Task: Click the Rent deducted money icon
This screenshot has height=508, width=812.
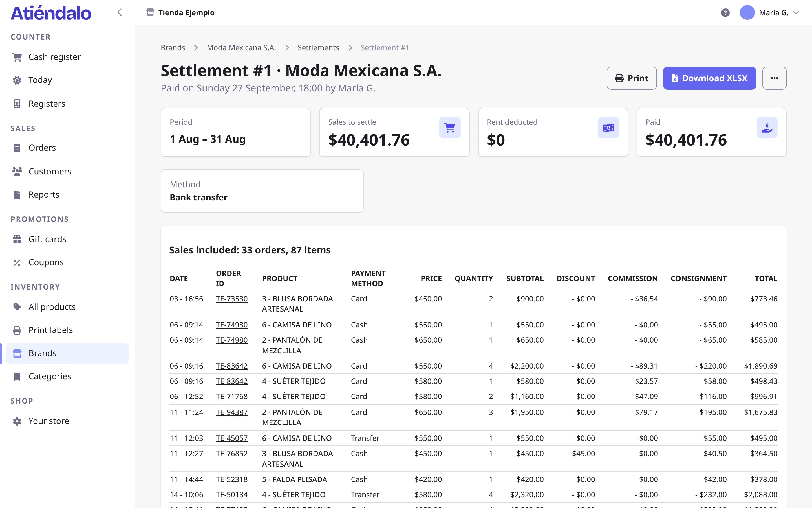Action: pyautogui.click(x=608, y=128)
